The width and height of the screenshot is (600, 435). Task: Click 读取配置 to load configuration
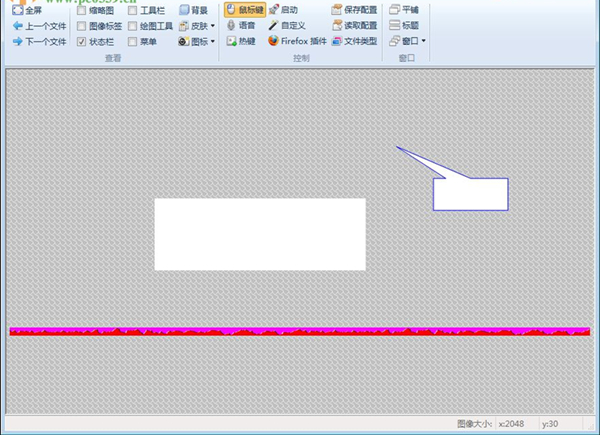(354, 26)
